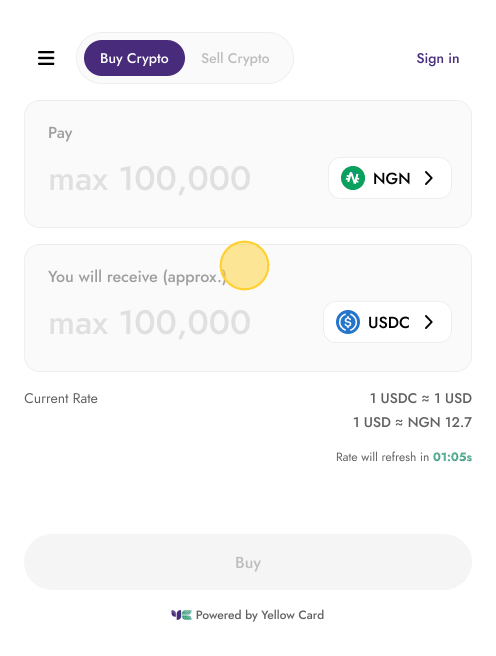The height and width of the screenshot is (656, 496).
Task: Open the hamburger menu
Action: [x=46, y=58]
